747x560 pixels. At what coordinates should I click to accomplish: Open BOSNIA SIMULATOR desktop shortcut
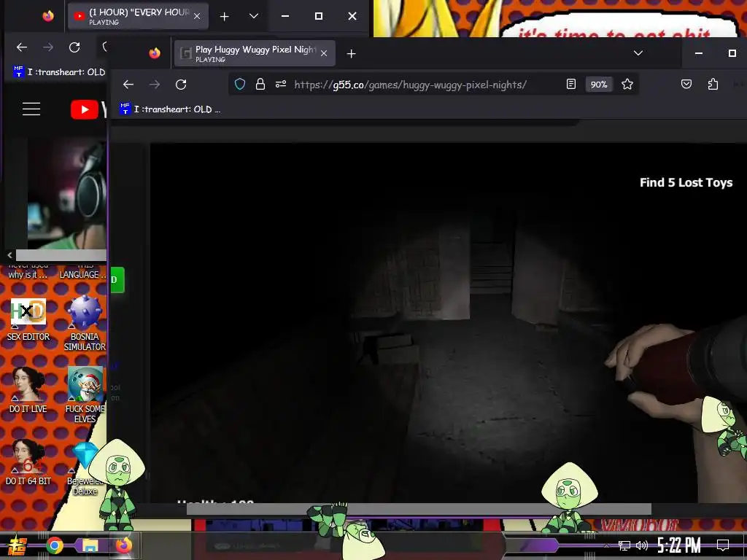pyautogui.click(x=85, y=324)
